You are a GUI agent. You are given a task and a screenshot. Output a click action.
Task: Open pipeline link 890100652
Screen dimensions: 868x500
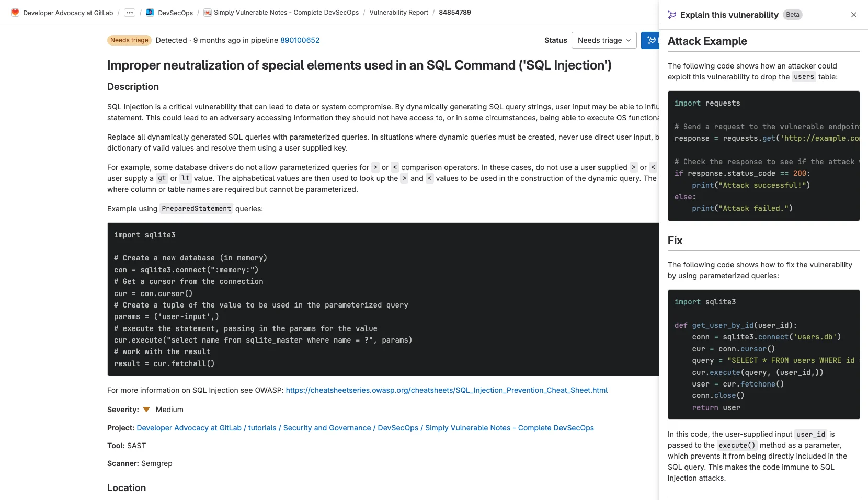click(x=300, y=40)
